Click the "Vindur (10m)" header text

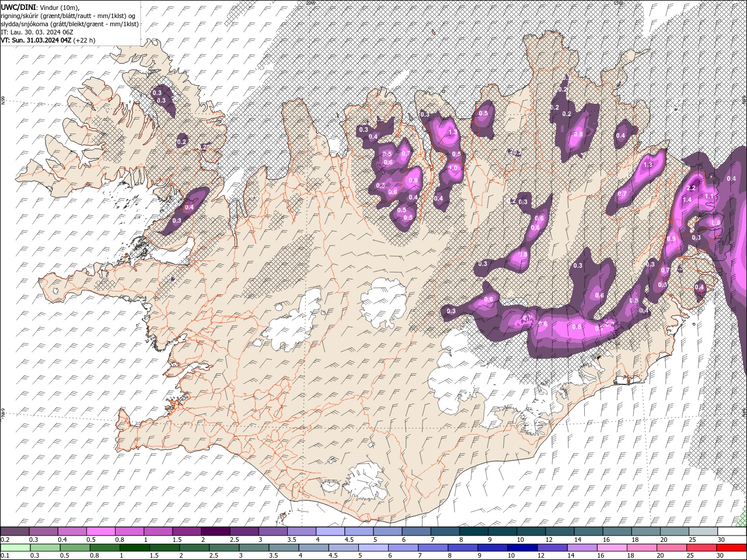(58, 6)
